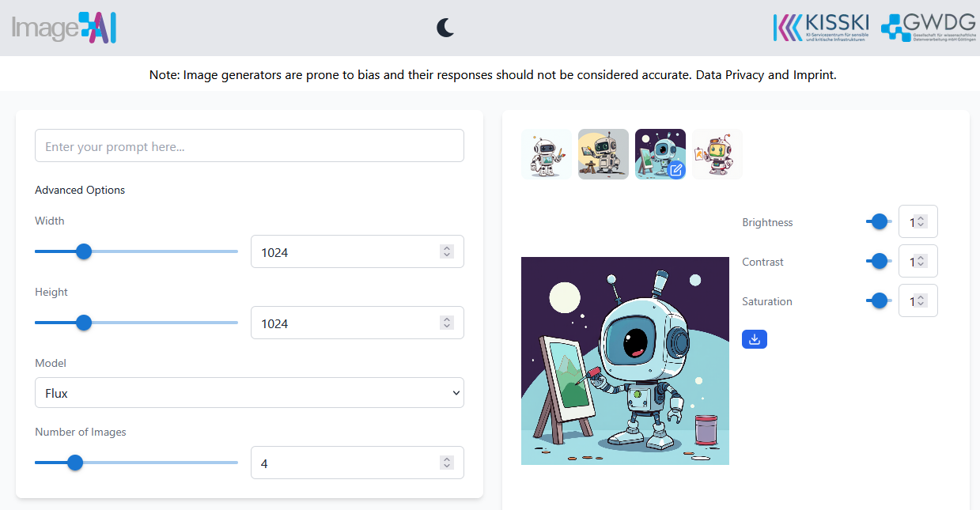This screenshot has height=510, width=980.
Task: Click the edit icon on the third thumbnail
Action: [x=676, y=169]
